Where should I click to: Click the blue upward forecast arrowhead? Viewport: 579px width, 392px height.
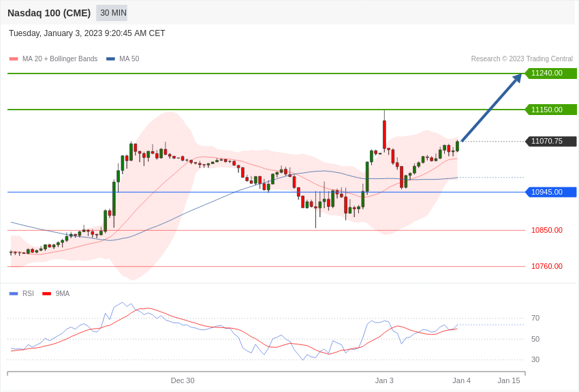tap(517, 78)
